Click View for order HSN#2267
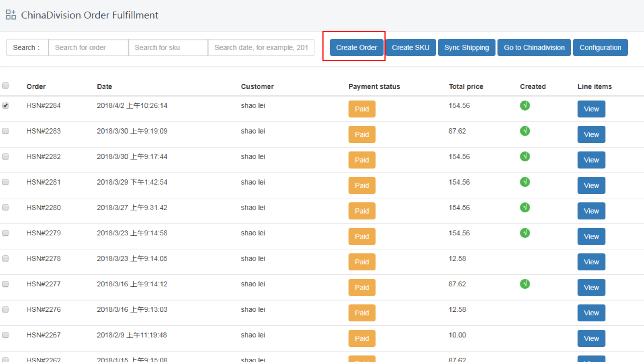Image resolution: width=644 pixels, height=362 pixels. (x=591, y=338)
